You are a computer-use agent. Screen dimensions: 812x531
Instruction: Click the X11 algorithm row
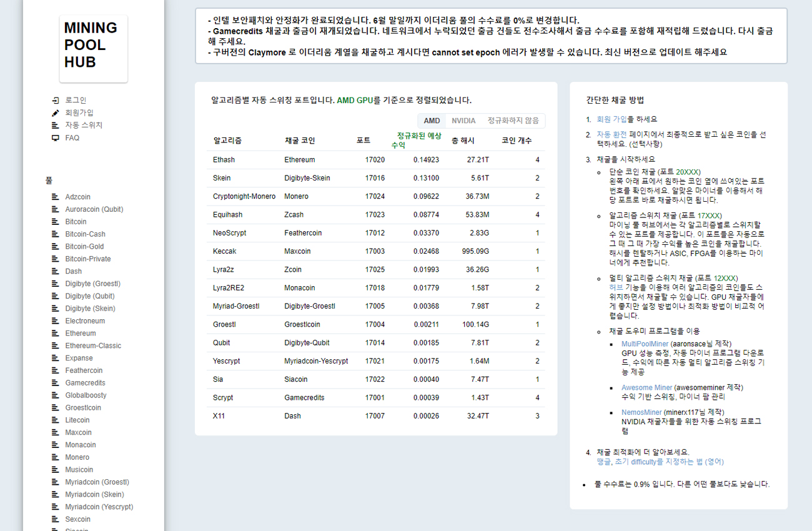(x=376, y=416)
